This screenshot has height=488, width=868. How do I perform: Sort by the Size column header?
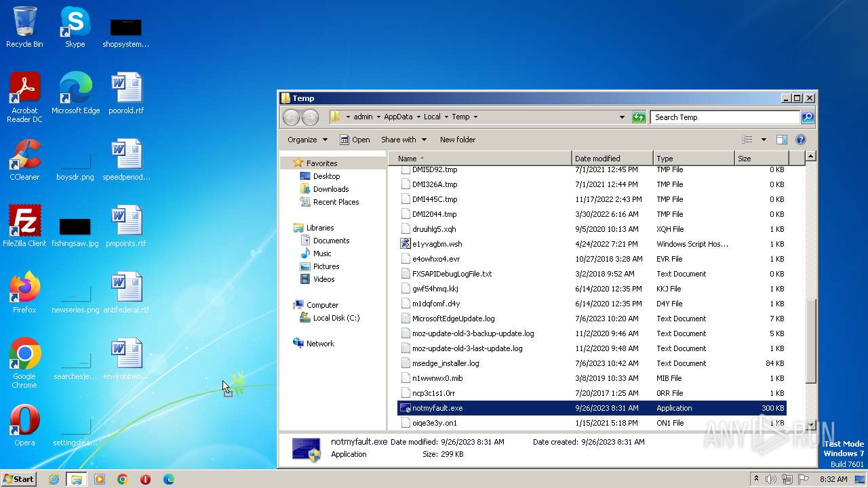point(761,159)
